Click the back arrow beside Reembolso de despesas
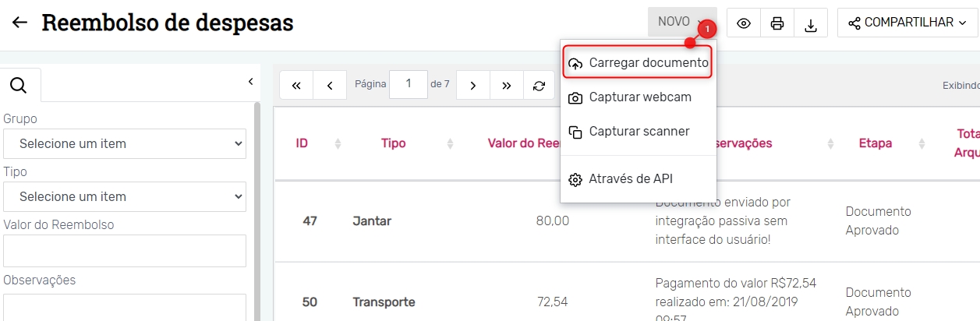The width and height of the screenshot is (980, 321). pos(19,23)
